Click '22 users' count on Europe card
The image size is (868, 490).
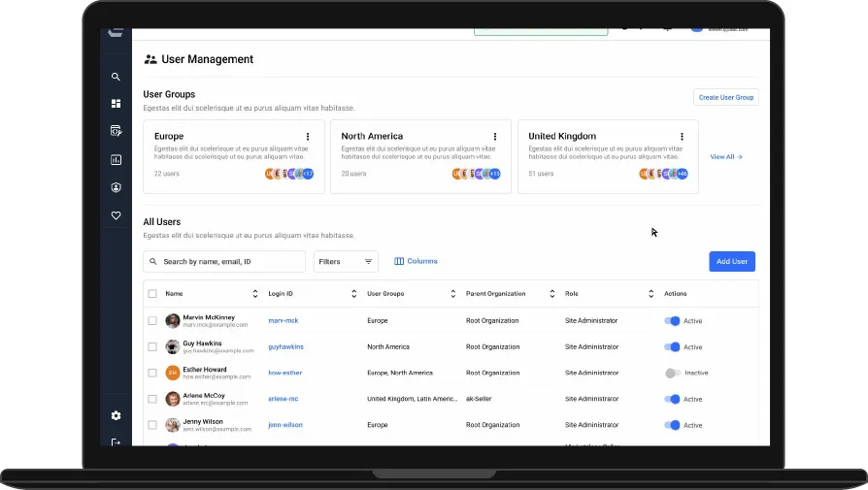pos(167,174)
